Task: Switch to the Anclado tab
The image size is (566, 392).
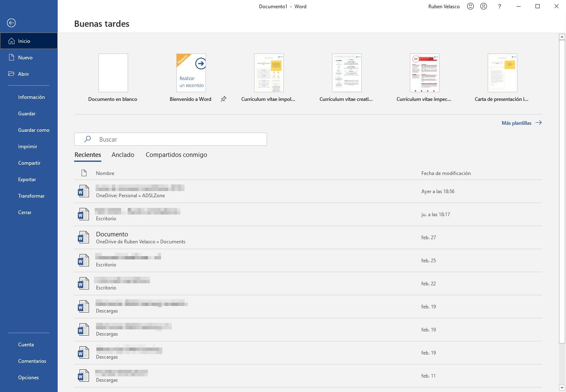Action: coord(123,155)
